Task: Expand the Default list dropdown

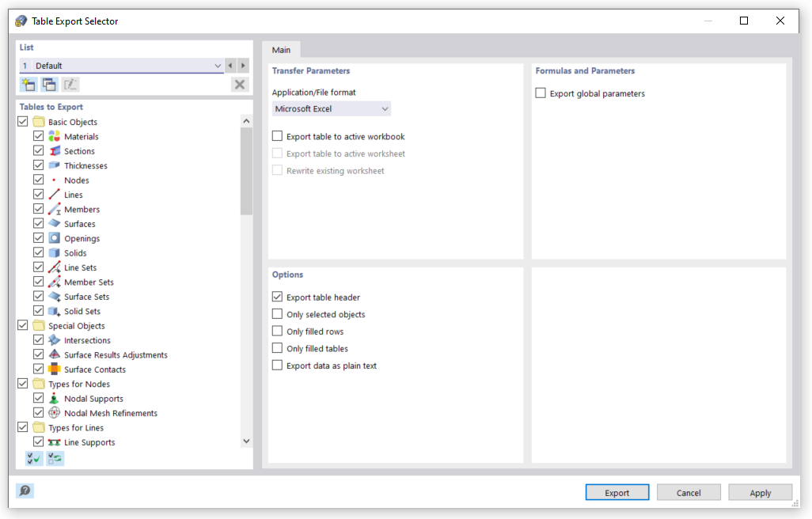Action: [x=218, y=66]
